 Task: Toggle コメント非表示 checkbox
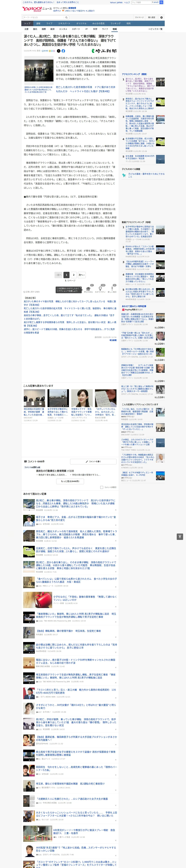click(x=102, y=487)
